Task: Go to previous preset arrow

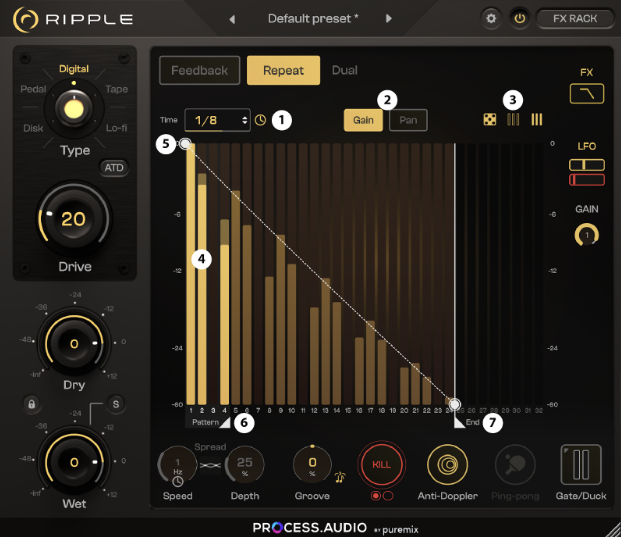Action: (232, 19)
